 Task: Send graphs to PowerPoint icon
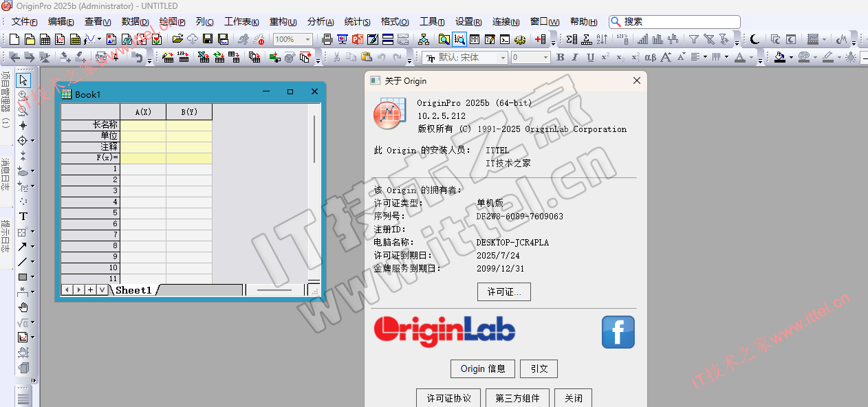click(358, 39)
